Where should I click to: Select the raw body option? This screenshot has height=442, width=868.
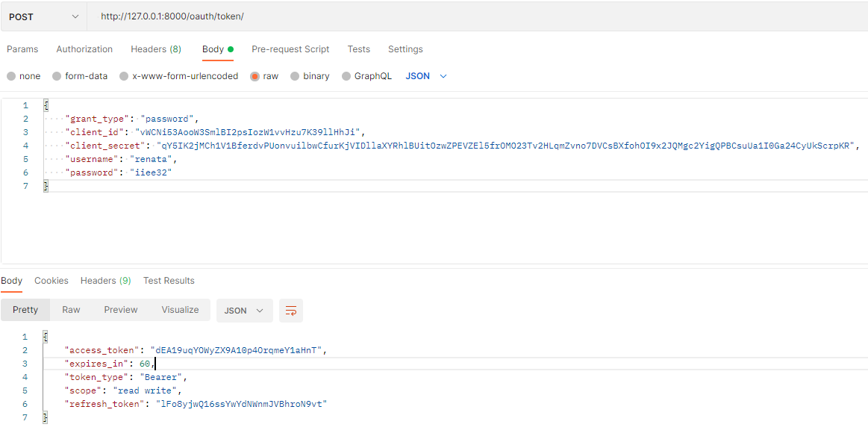tap(265, 76)
